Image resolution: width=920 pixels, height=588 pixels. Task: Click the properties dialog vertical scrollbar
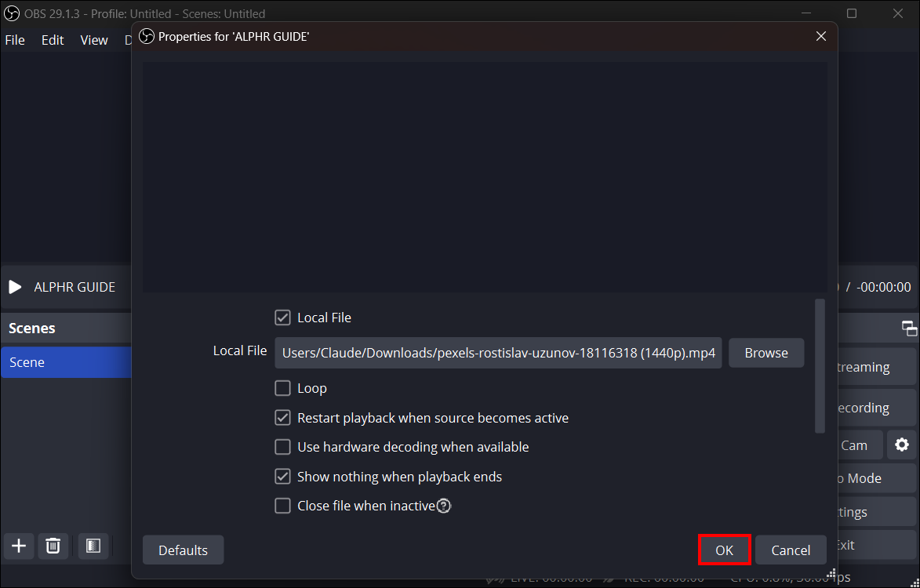point(820,366)
